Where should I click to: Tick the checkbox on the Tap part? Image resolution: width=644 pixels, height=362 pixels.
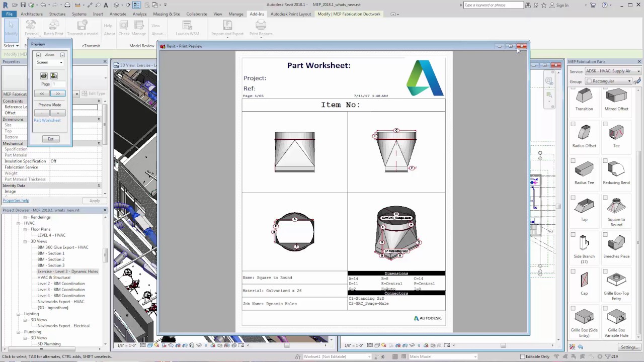tap(573, 198)
